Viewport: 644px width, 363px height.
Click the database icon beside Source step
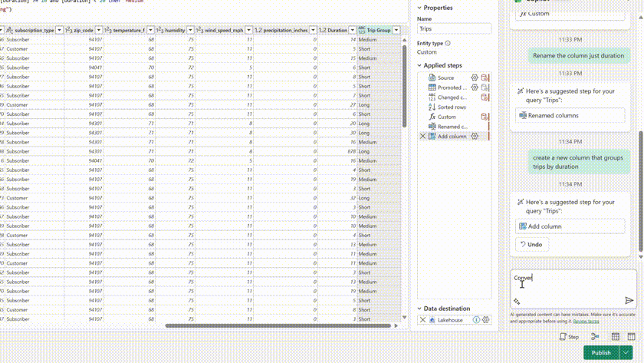485,78
